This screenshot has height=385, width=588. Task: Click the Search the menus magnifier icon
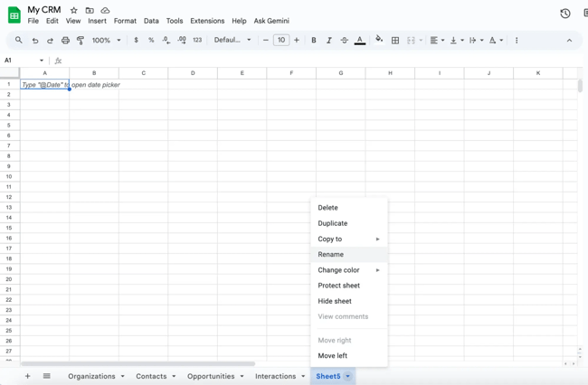(x=18, y=40)
